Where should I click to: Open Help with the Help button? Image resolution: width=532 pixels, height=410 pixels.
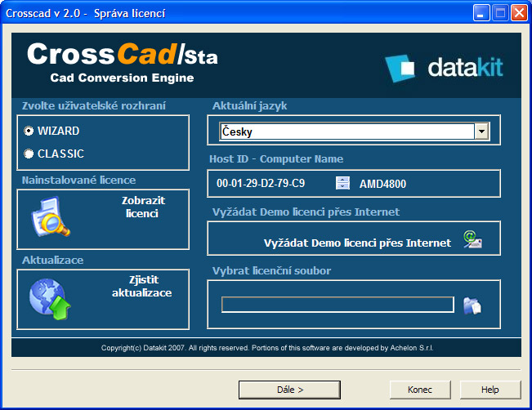490,390
